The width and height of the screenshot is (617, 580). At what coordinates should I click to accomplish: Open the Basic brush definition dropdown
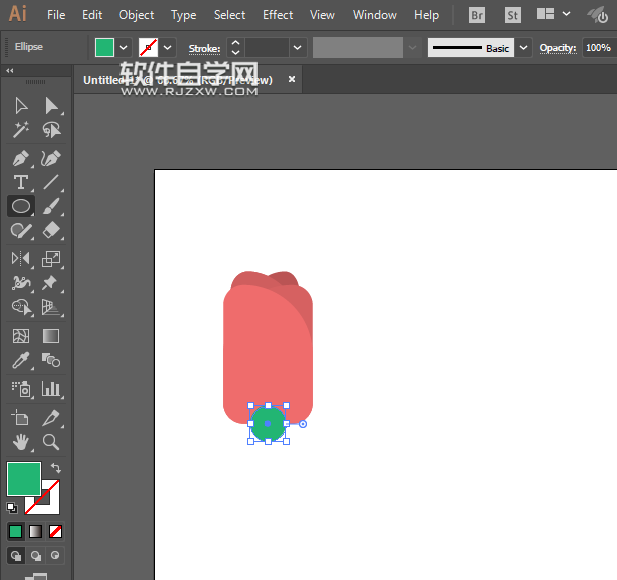524,48
